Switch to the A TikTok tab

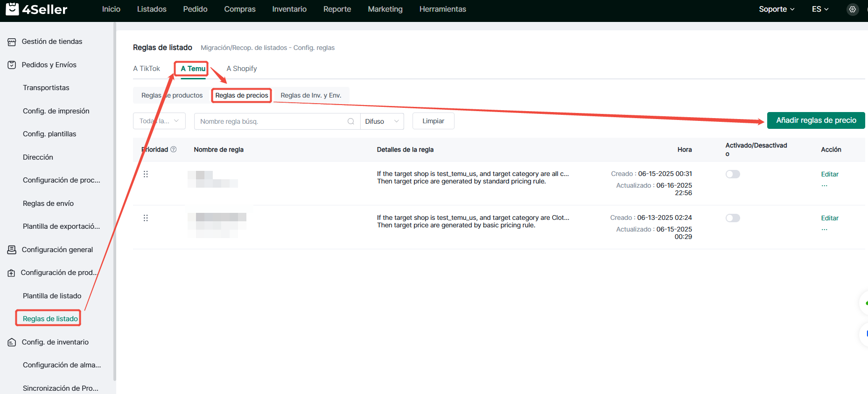point(147,69)
